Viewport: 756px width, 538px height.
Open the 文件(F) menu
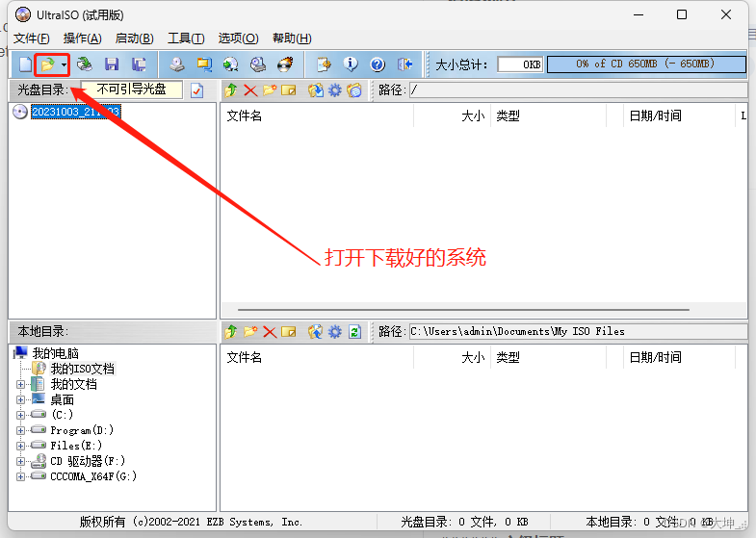point(32,38)
